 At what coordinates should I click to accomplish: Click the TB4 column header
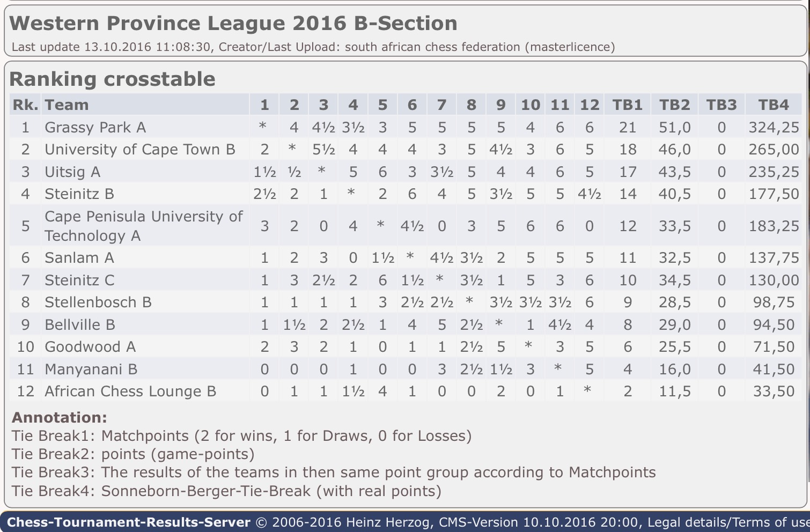(x=774, y=105)
